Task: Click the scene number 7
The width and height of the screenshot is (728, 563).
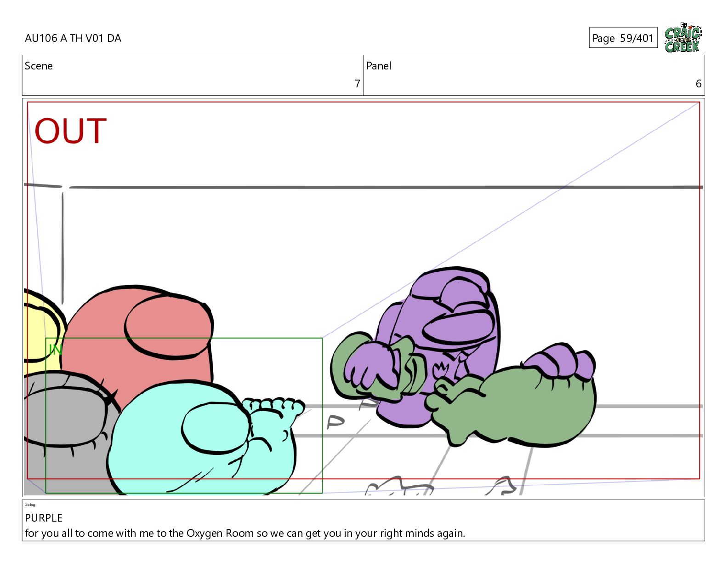Action: pyautogui.click(x=357, y=84)
